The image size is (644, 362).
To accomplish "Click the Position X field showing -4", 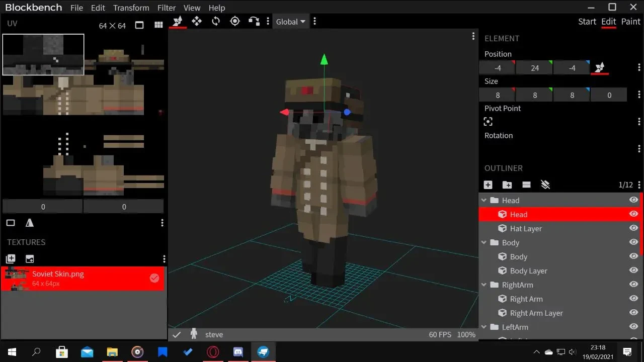I will tap(498, 68).
